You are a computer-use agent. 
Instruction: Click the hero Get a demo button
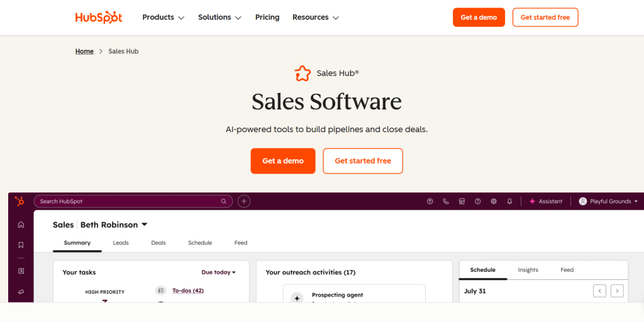(x=283, y=161)
